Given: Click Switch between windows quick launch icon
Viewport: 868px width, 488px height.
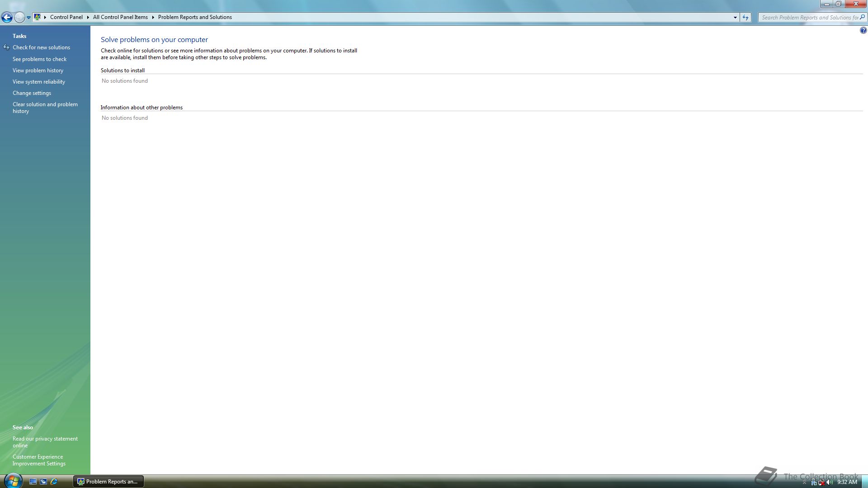Looking at the screenshot, I should tap(43, 482).
